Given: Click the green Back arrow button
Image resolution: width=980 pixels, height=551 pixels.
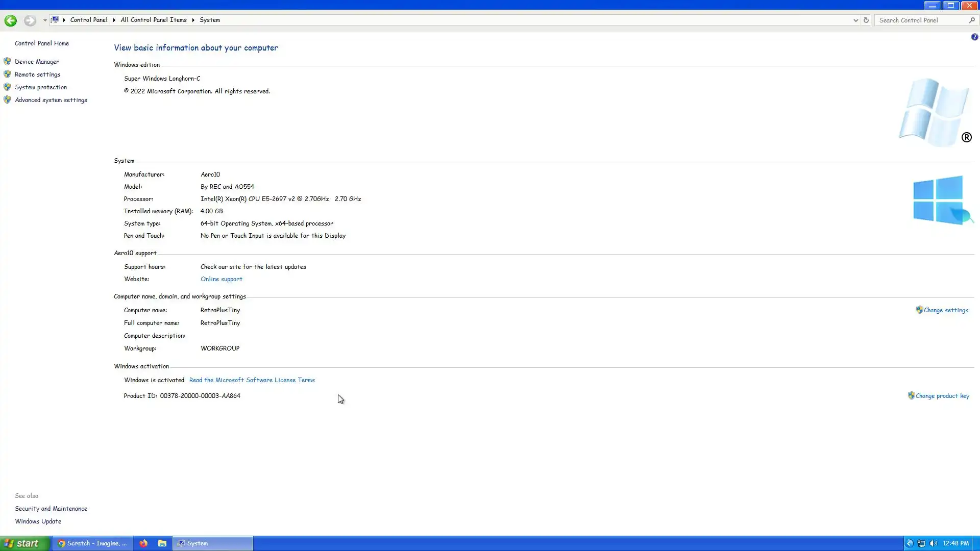Looking at the screenshot, I should click(10, 20).
